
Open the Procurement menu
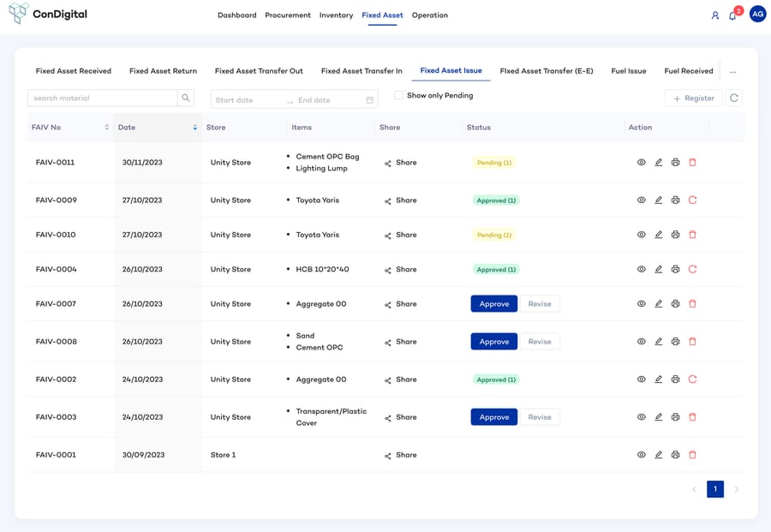coord(288,15)
